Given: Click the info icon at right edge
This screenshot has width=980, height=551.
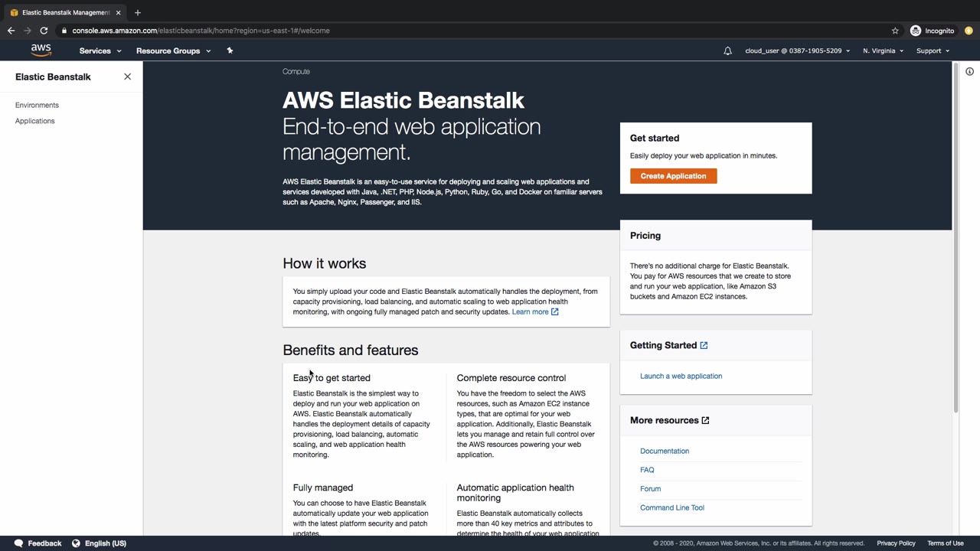Looking at the screenshot, I should pos(969,71).
